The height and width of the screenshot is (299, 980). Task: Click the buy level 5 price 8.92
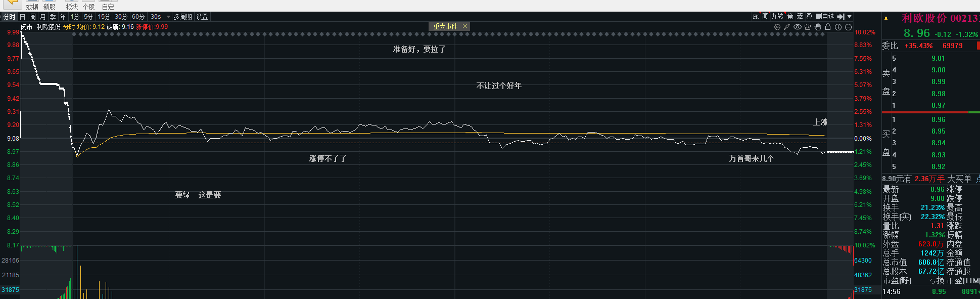[938, 166]
